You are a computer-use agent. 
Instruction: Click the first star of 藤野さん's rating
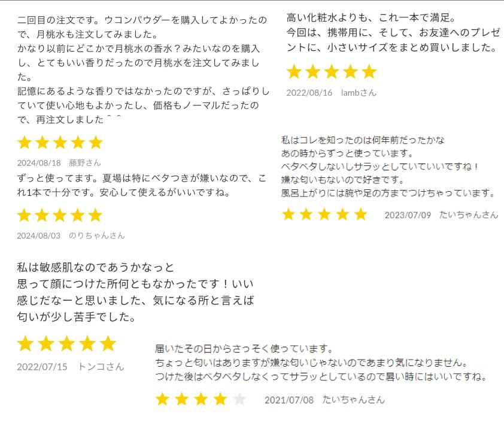pyautogui.click(x=25, y=142)
